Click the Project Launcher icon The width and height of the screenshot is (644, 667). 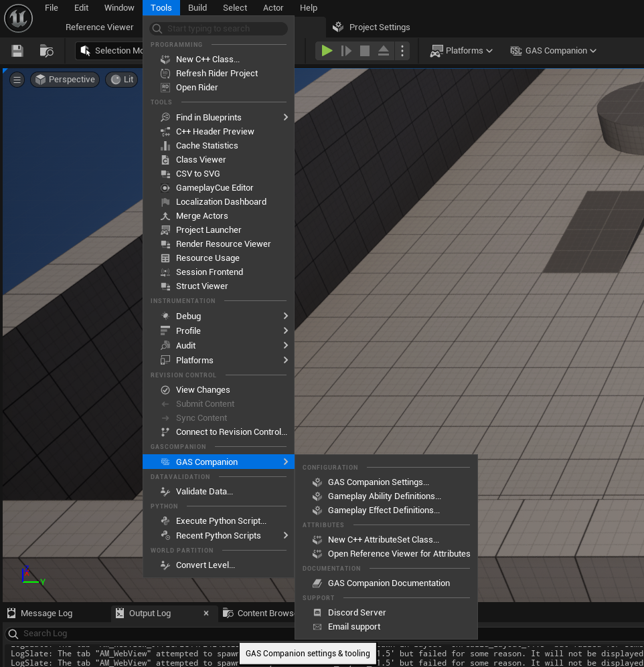point(165,229)
